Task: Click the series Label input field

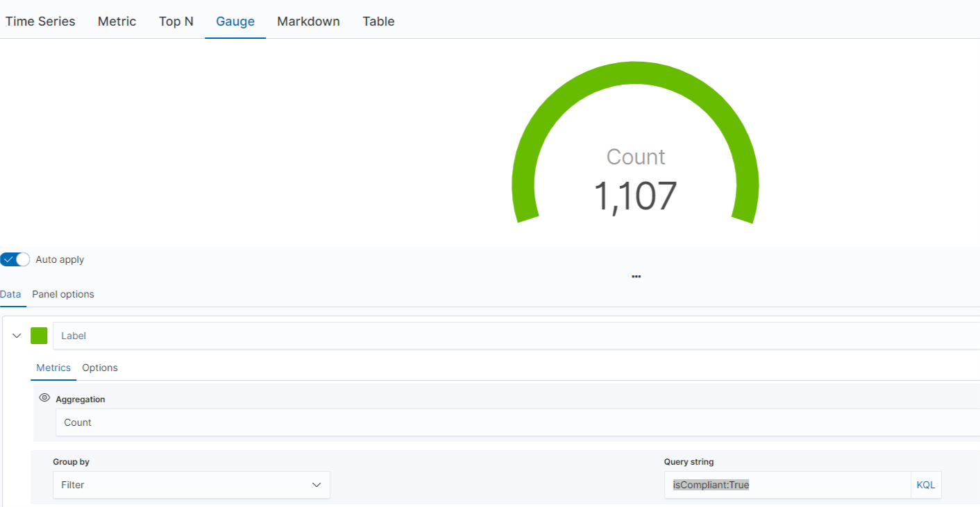Action: pos(516,336)
